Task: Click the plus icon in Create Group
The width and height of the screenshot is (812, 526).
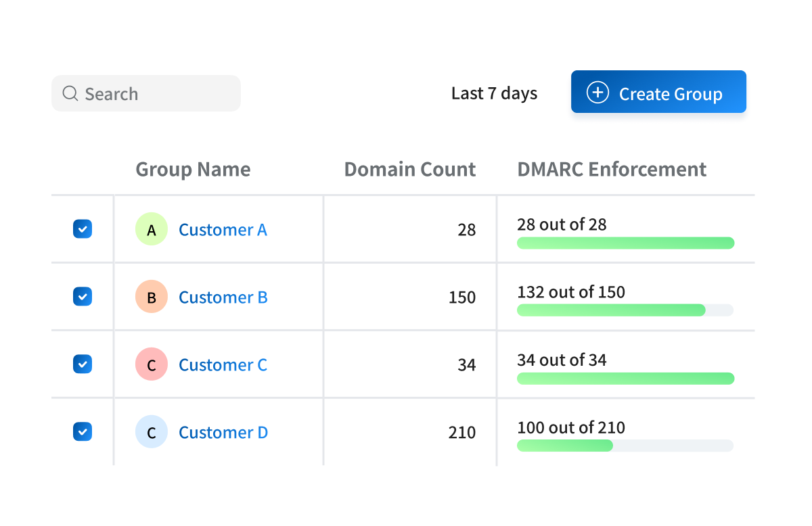Action: (x=597, y=93)
